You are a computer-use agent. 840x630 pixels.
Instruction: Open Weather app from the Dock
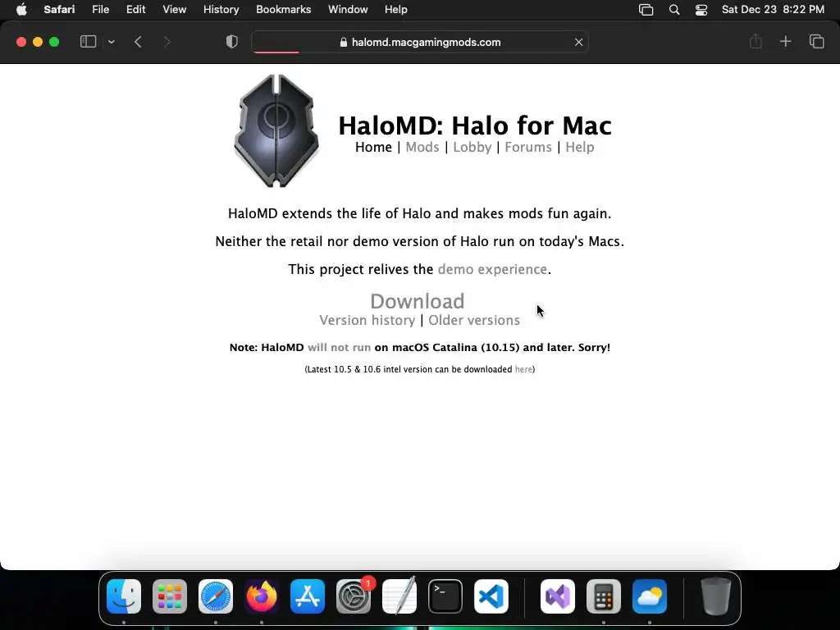tap(650, 596)
